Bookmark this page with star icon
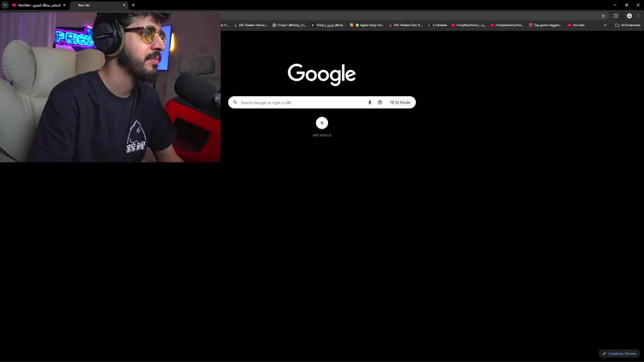This screenshot has height=362, width=644. point(603,16)
